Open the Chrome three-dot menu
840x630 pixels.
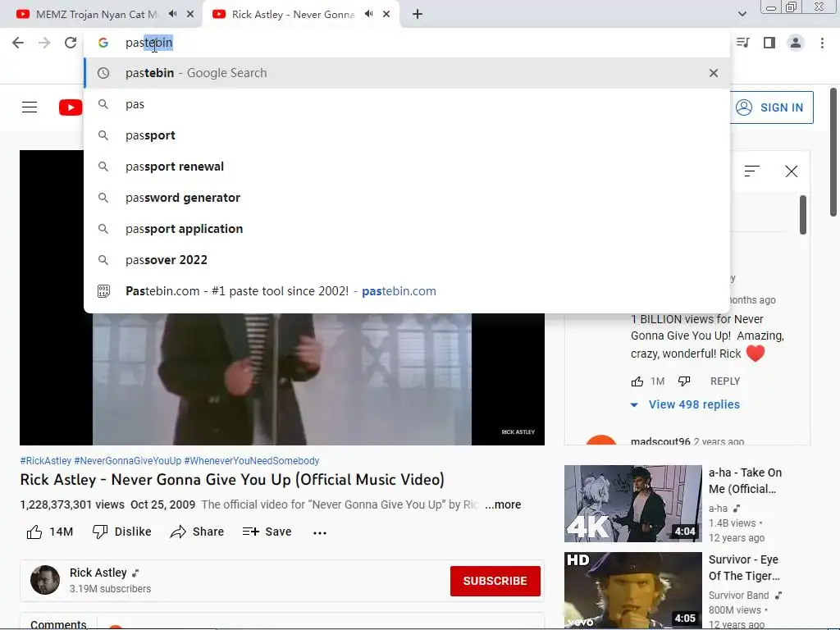[x=822, y=43]
